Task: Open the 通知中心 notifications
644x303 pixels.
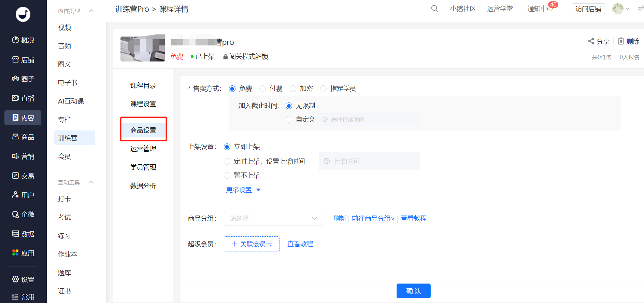Action: (540, 9)
